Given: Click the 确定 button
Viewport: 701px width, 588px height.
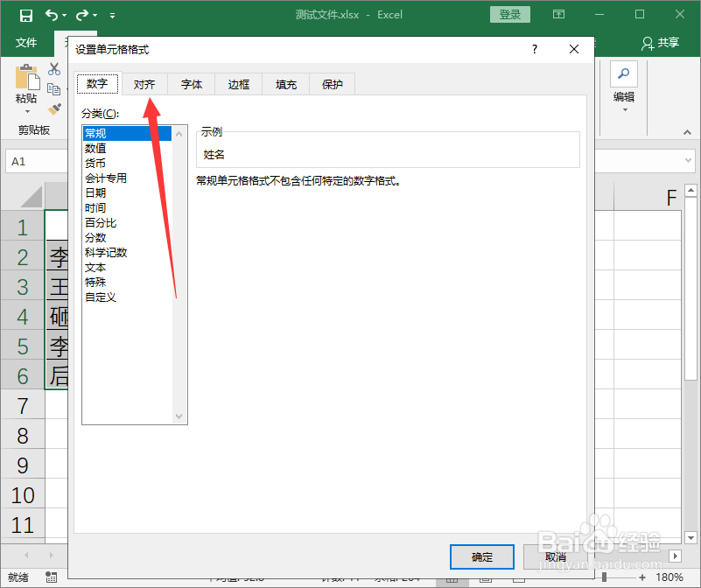Looking at the screenshot, I should coord(482,556).
